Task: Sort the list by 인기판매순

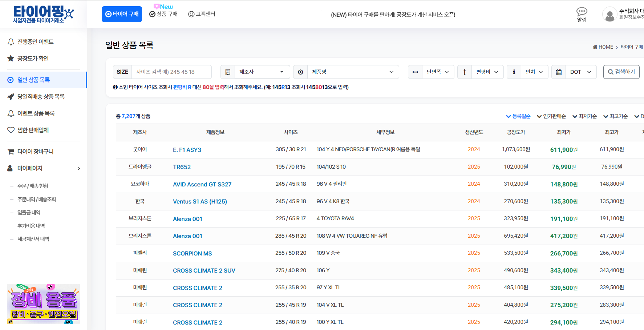Action: [551, 116]
